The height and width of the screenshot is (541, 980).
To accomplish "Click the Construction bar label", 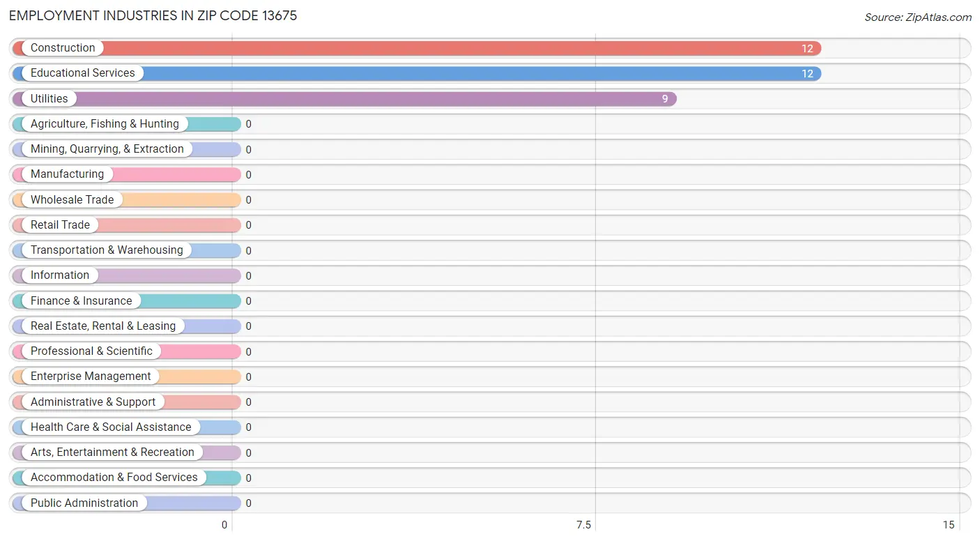I will tap(63, 48).
